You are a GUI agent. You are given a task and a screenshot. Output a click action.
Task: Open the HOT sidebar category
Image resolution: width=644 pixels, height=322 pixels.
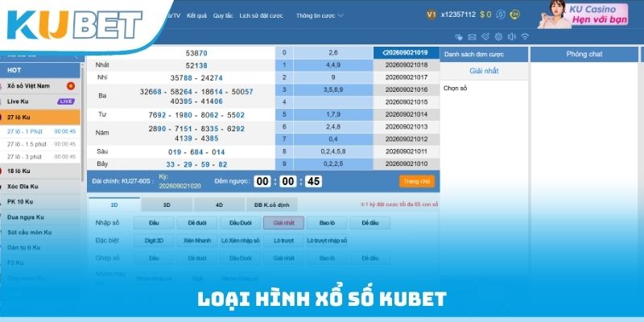(39, 70)
